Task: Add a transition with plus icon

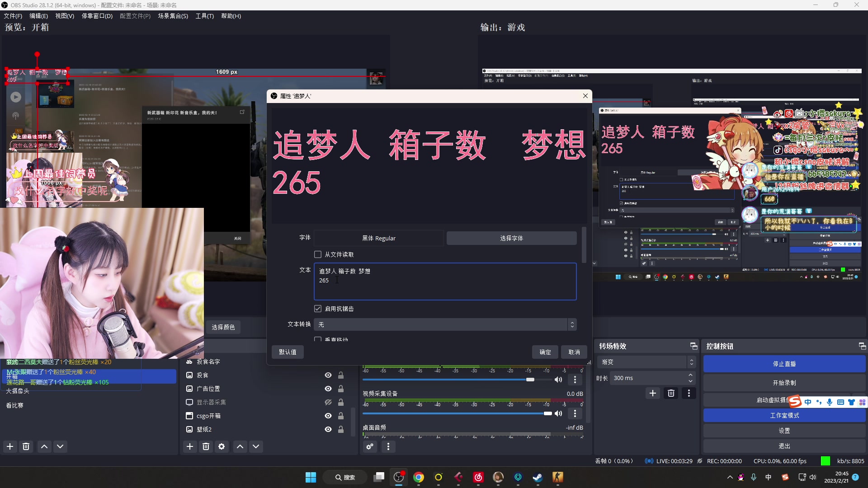Action: pos(653,393)
